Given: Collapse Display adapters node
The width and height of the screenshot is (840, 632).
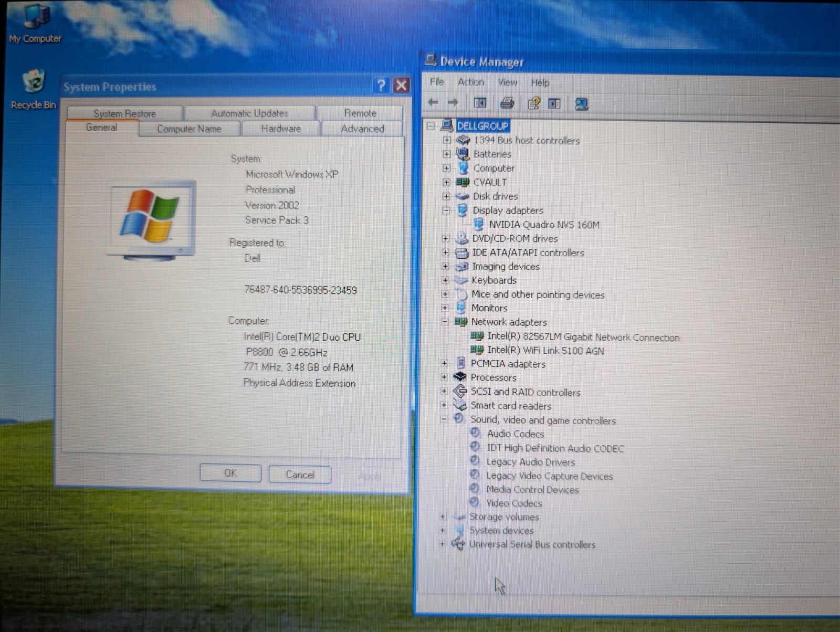Looking at the screenshot, I should (x=446, y=210).
